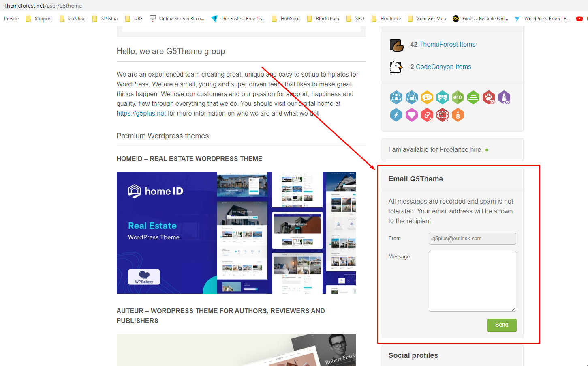Screen dimensions: 588x366
Task: Click "Premium Wordpress themes:" heading
Action: pos(164,136)
